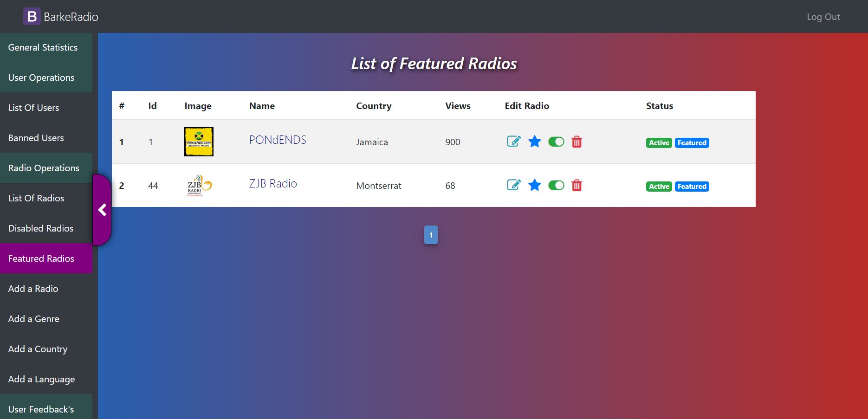Go to pagination page 1
This screenshot has height=419, width=868.
431,235
